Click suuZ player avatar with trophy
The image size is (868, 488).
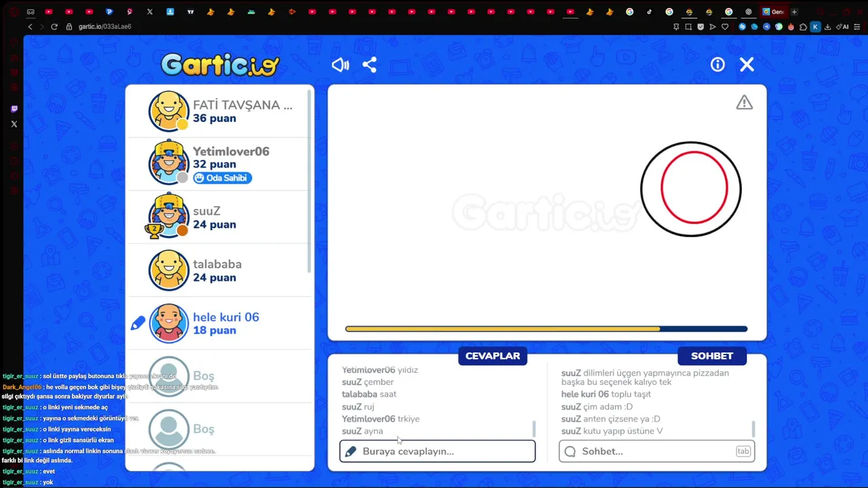click(167, 216)
